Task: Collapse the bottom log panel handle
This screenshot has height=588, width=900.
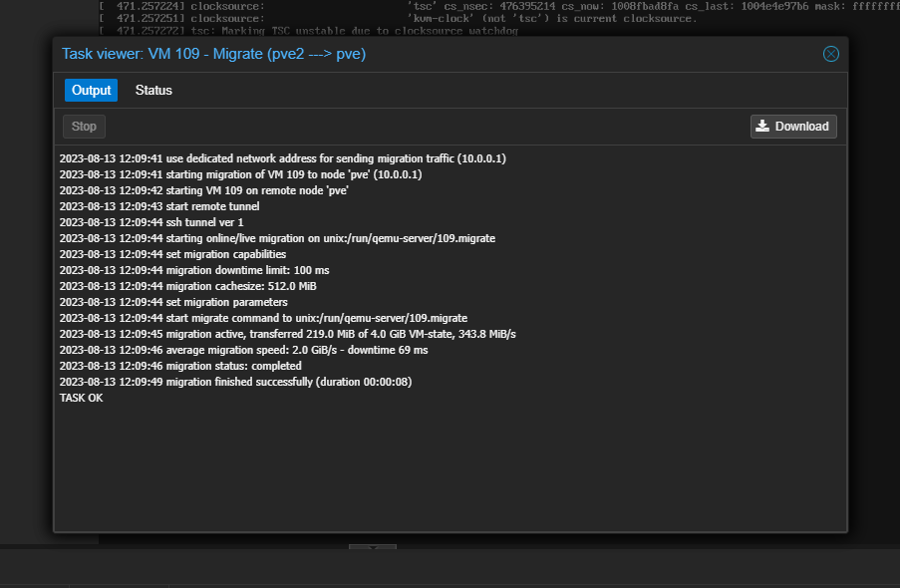Action: [372, 547]
